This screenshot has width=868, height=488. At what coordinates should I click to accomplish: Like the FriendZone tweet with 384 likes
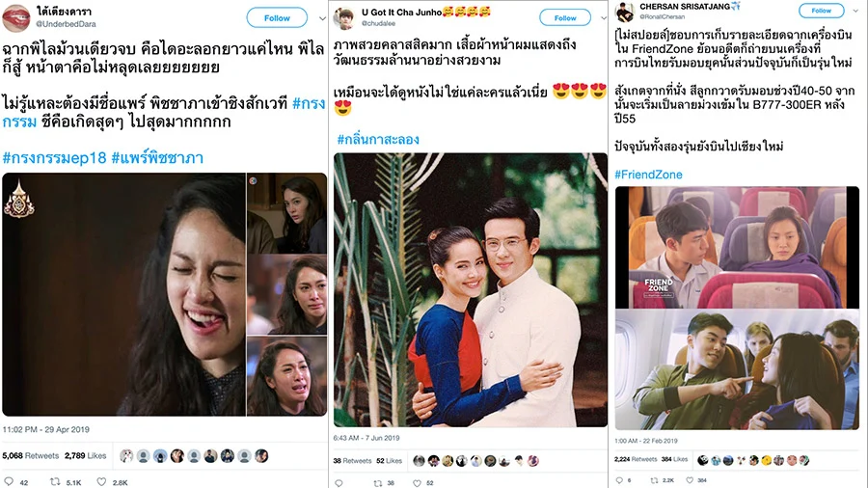(x=690, y=480)
